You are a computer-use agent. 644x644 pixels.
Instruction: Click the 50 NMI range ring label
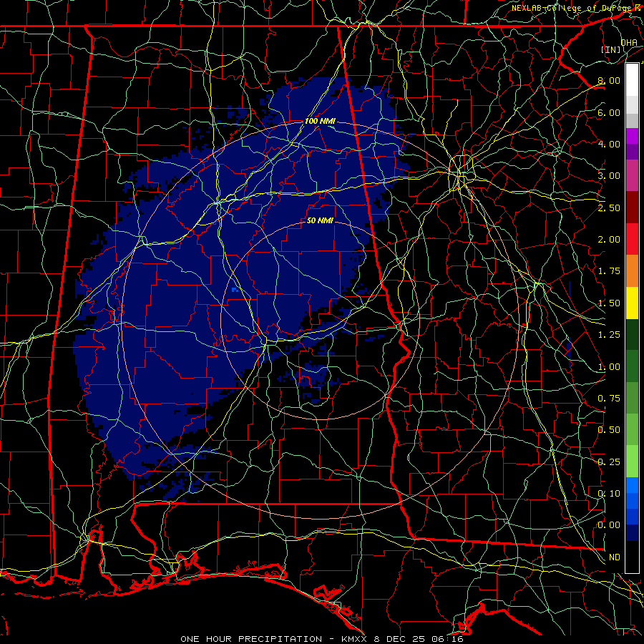click(320, 220)
